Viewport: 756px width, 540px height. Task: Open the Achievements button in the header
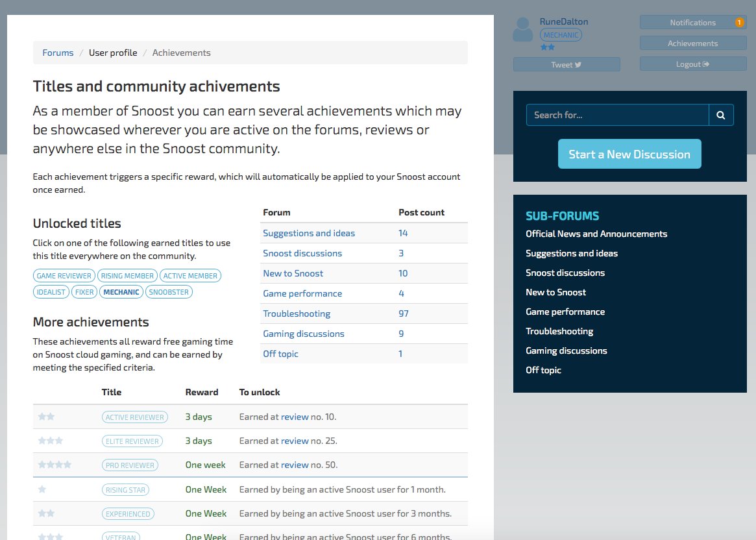click(693, 43)
